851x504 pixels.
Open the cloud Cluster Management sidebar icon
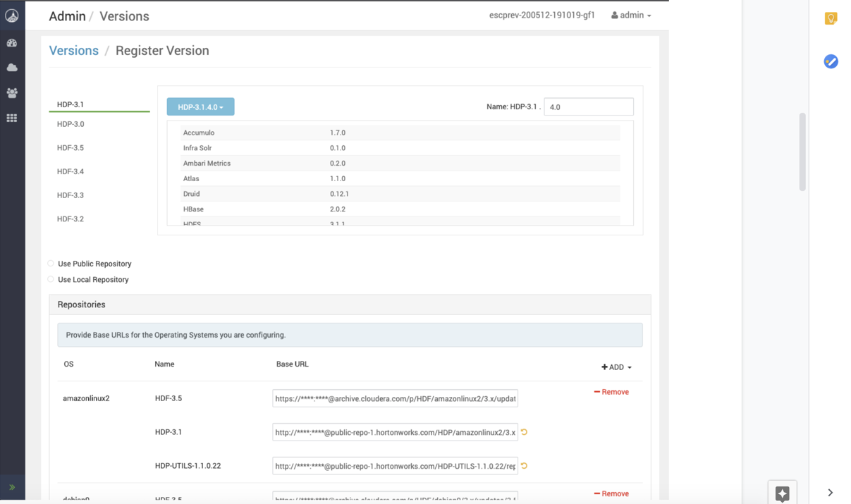(12, 68)
